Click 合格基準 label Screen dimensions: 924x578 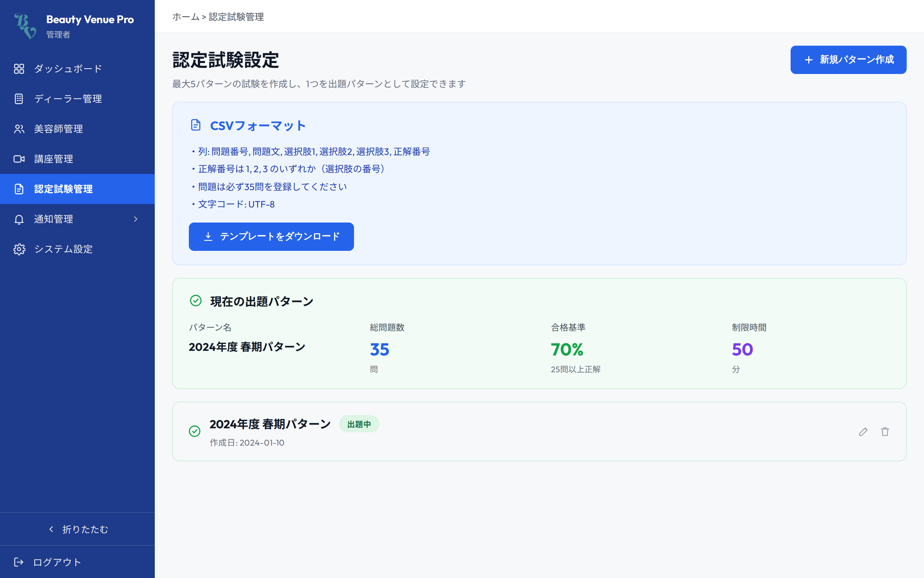click(568, 327)
